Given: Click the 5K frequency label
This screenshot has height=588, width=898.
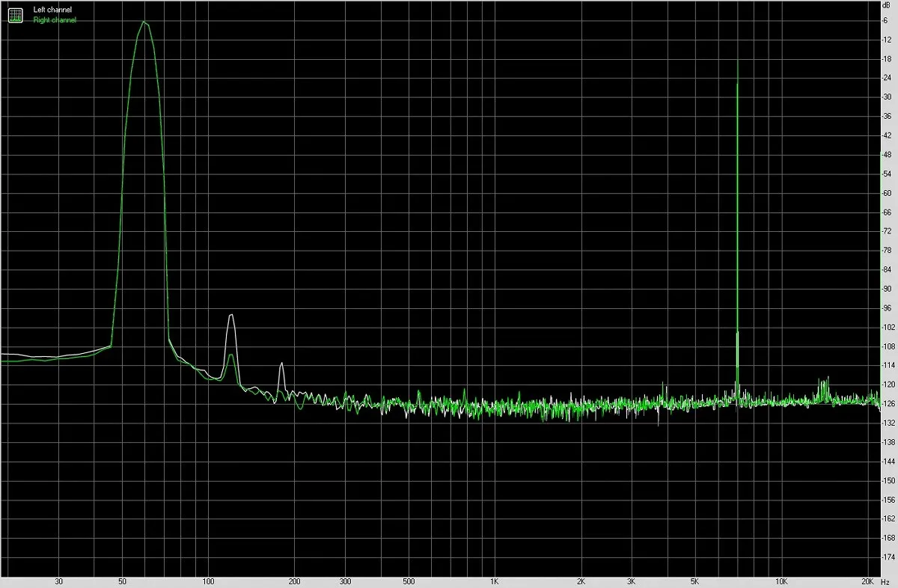Looking at the screenshot, I should (x=695, y=581).
